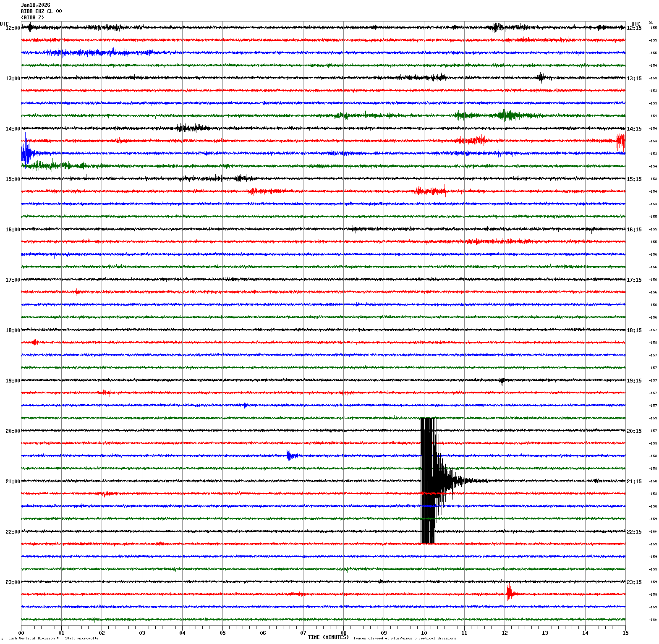Click the blue burst on the 20:30 trace
659x644 pixels.
pos(291,456)
